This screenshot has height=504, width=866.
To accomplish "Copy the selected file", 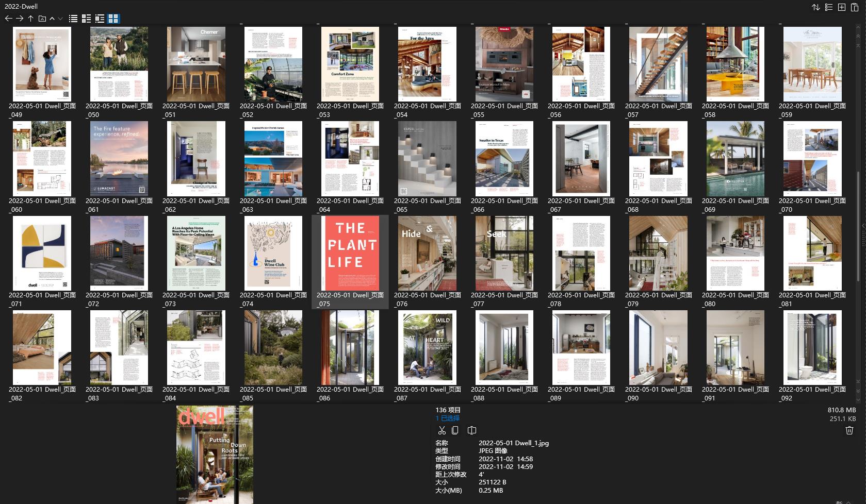I will [455, 430].
